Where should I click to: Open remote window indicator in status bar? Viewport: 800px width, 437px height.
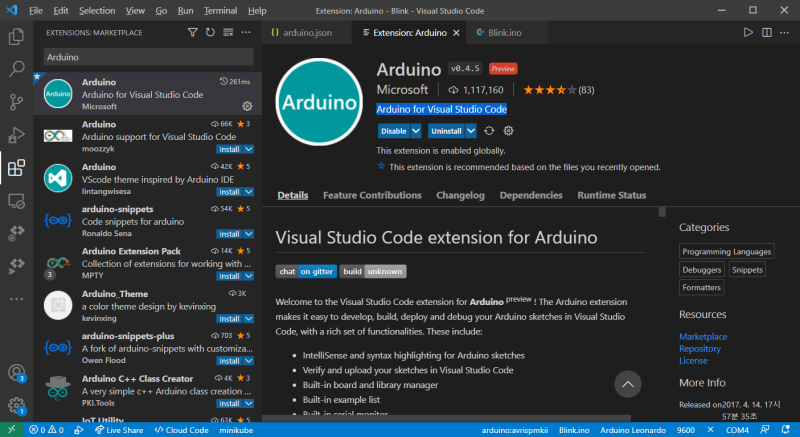[x=11, y=430]
